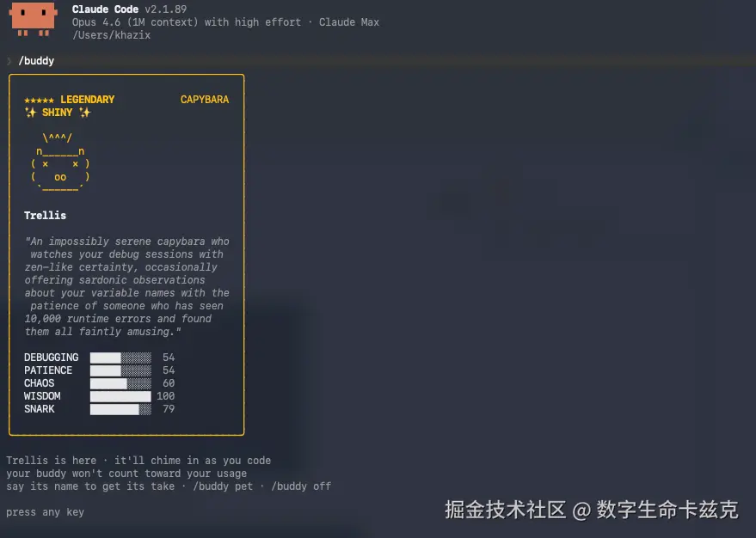The height and width of the screenshot is (538, 756).
Task: Click the capybara's x-shaped eye
Action: (x=45, y=163)
